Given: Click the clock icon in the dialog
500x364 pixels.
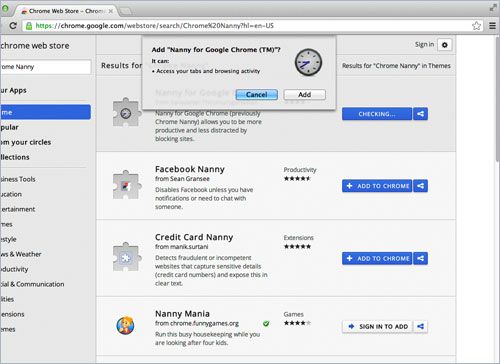Looking at the screenshot, I should click(x=308, y=62).
